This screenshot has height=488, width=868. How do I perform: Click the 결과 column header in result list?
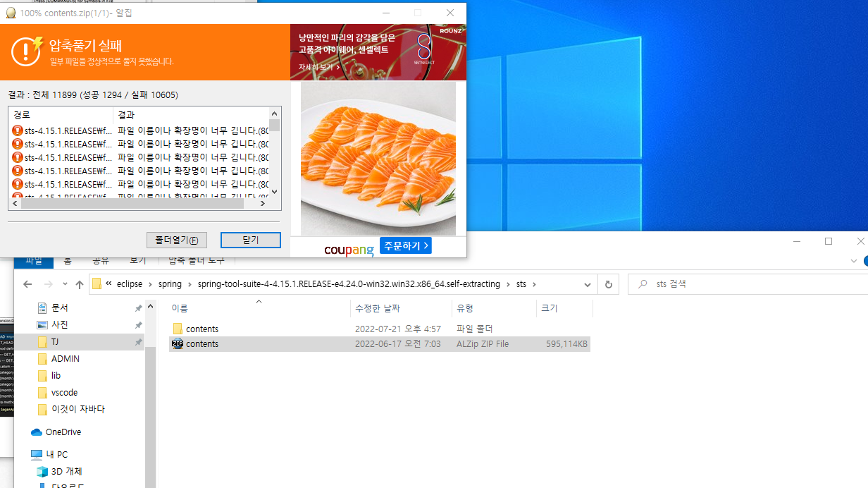[190, 114]
